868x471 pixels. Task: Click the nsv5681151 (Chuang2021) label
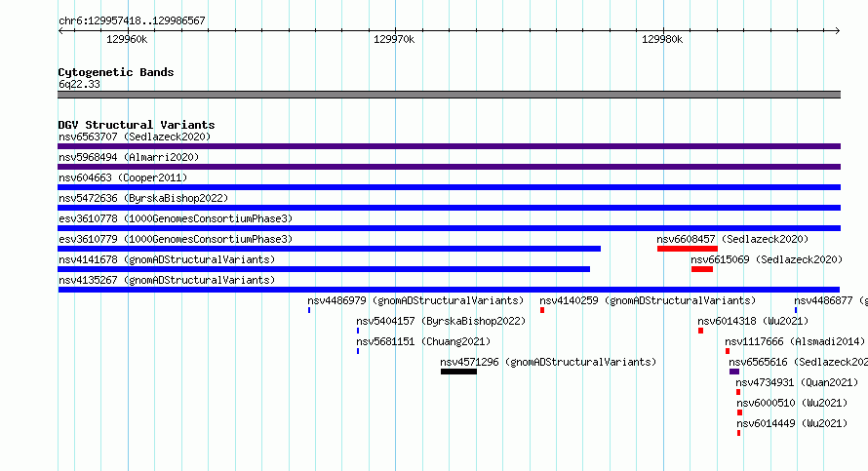click(x=423, y=341)
